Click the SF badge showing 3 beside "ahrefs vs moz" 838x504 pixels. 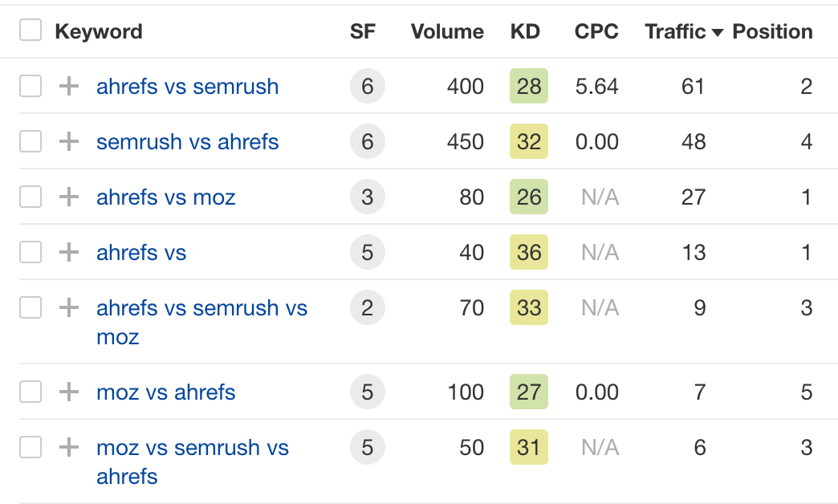(x=367, y=197)
